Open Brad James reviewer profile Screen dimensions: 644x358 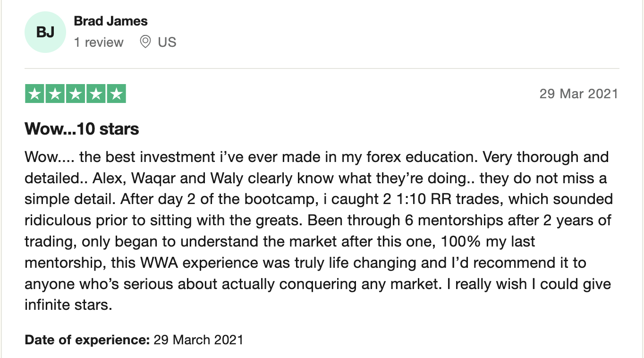[x=111, y=21]
